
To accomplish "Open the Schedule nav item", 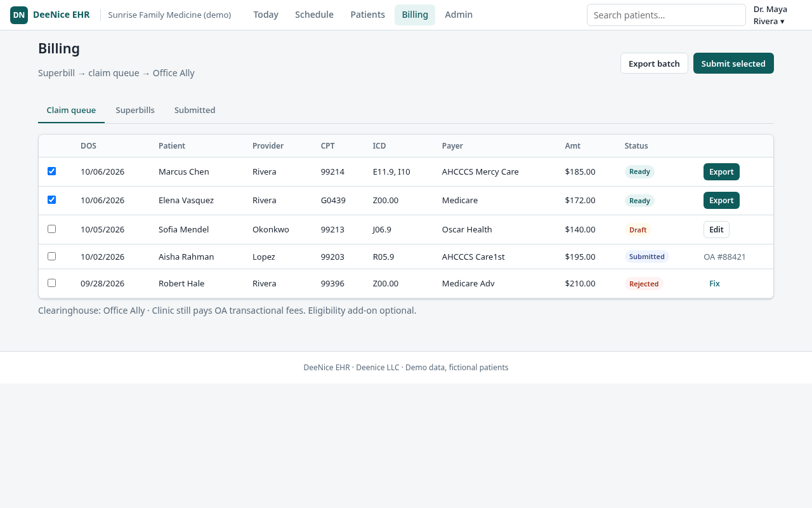I will point(314,15).
